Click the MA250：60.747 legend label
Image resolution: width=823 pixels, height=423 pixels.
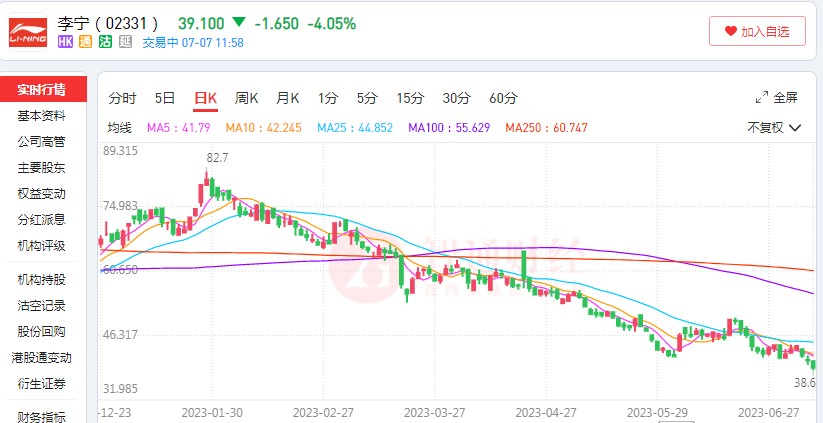546,128
